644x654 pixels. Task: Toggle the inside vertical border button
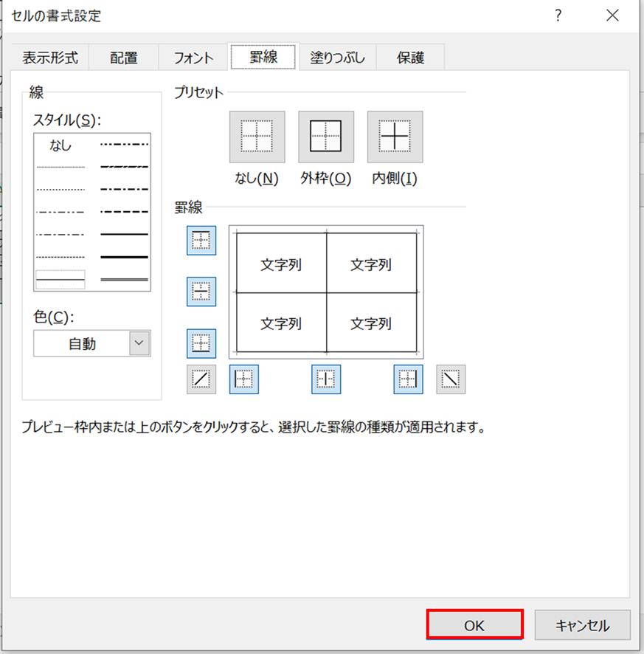click(326, 379)
